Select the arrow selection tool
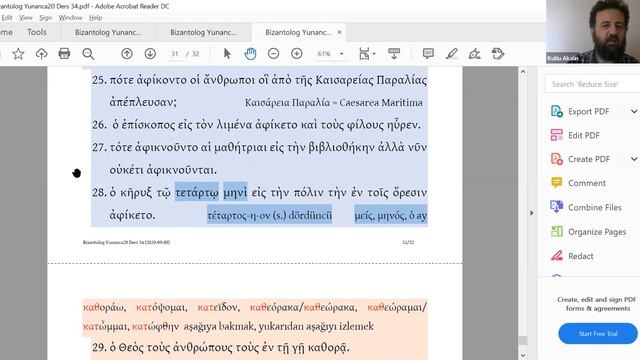This screenshot has width=640, height=360. 227,53
